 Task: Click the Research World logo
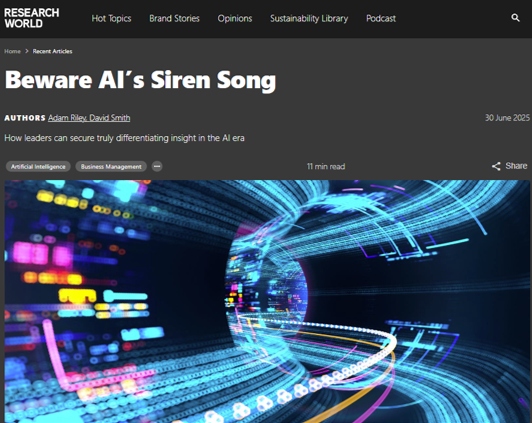(32, 18)
